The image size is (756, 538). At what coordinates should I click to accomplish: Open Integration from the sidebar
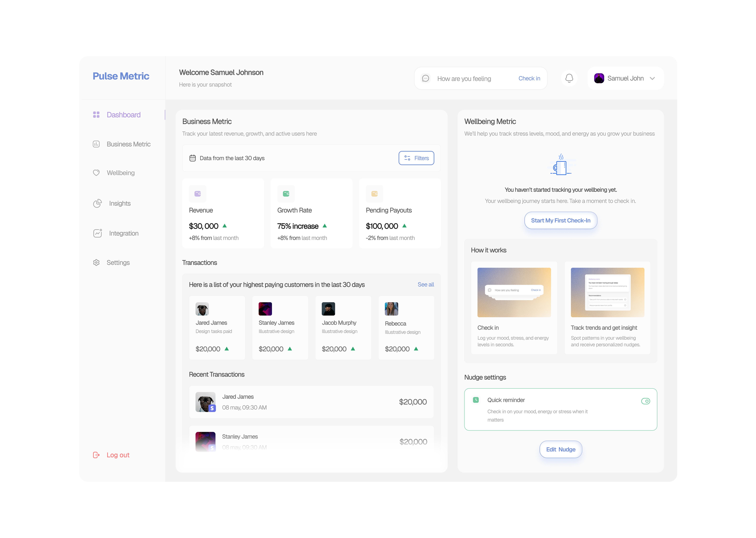124,233
